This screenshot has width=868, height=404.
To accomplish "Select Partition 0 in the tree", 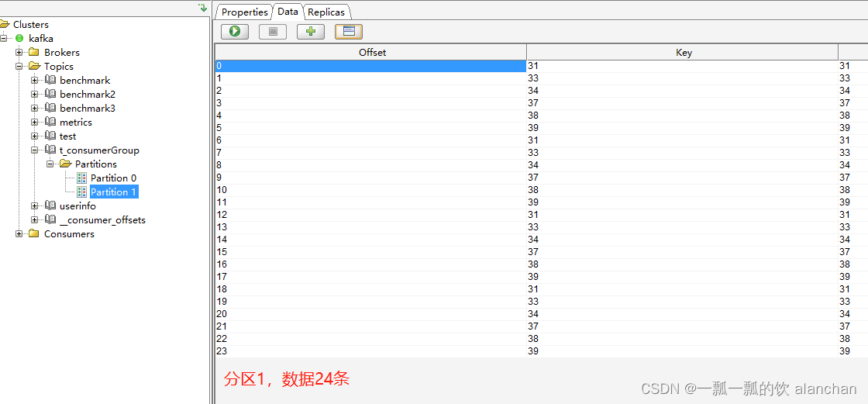I will (x=113, y=178).
